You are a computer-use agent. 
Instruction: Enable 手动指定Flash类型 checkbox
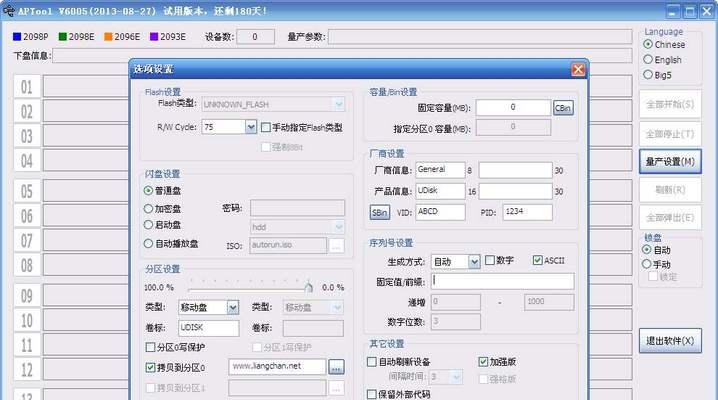click(x=266, y=127)
